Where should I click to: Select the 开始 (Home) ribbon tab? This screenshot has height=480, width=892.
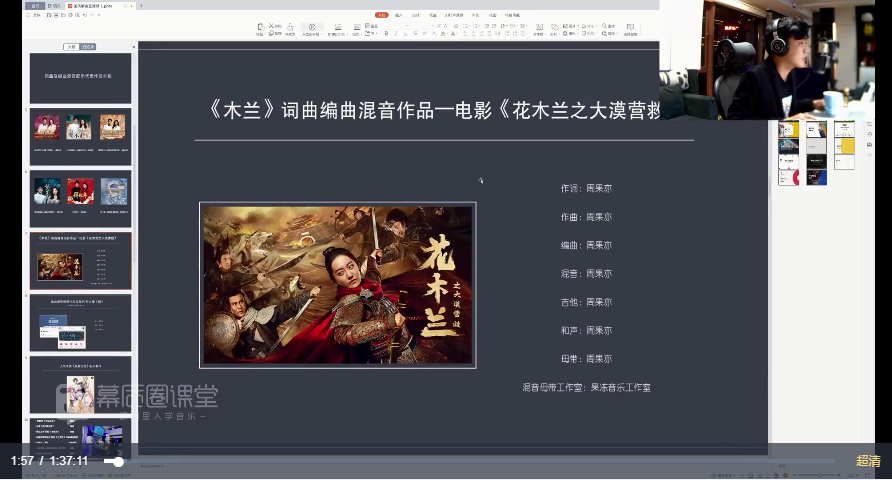[382, 15]
